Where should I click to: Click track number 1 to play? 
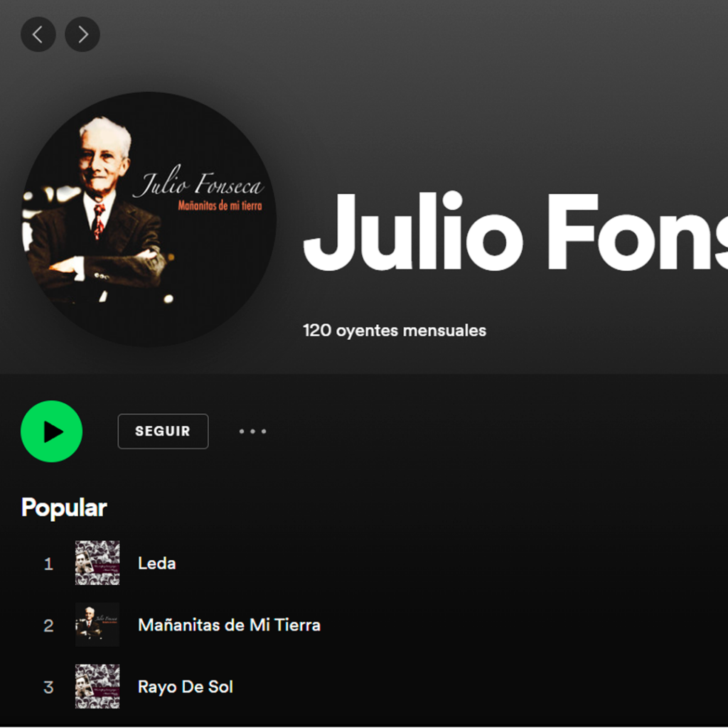click(48, 564)
